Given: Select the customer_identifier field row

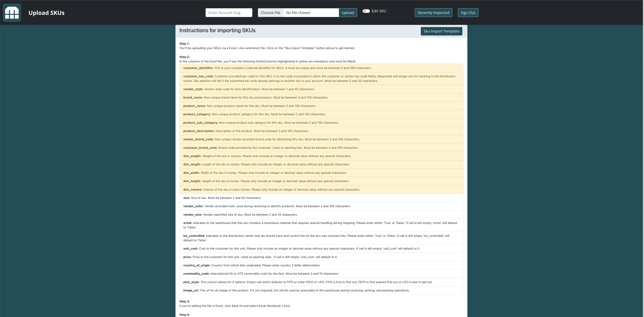Looking at the screenshot, I should pyautogui.click(x=321, y=68).
